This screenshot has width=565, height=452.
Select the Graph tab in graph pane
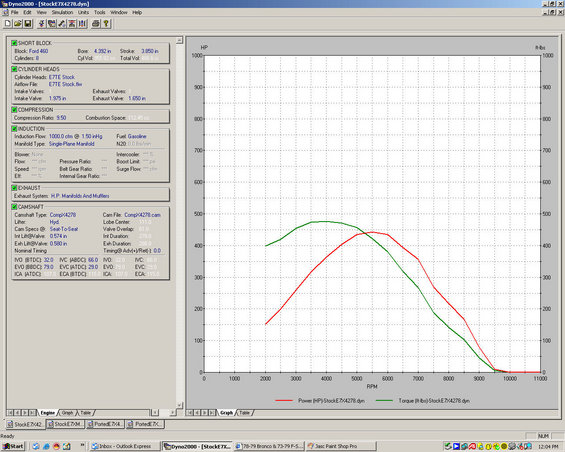226,413
